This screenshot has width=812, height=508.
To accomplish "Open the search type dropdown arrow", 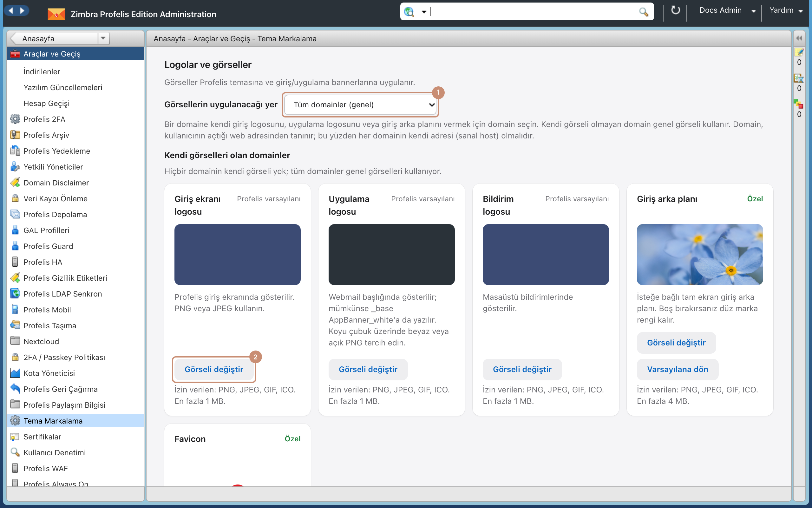I will click(x=424, y=12).
